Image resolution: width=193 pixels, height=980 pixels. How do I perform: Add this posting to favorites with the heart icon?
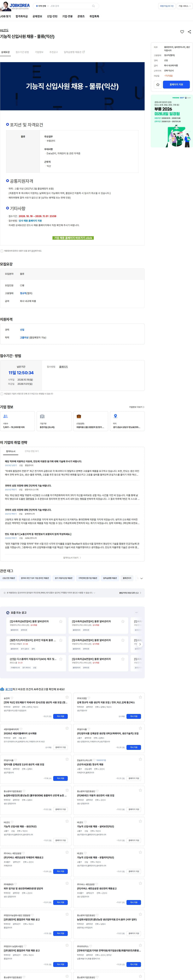tap(182, 32)
